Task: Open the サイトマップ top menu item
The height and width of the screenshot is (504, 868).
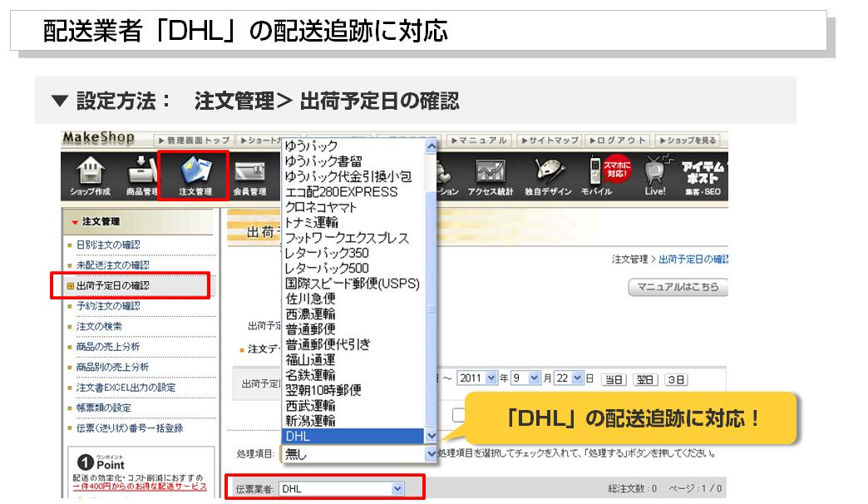Action: click(x=550, y=141)
